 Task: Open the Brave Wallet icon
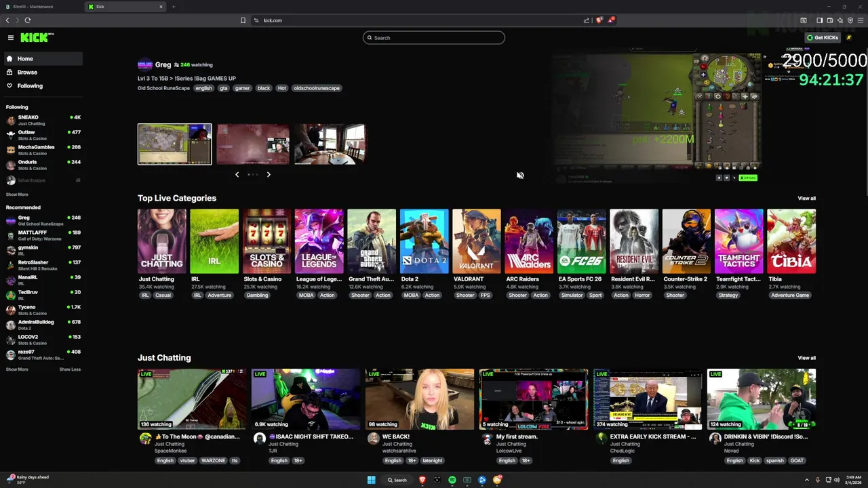(829, 20)
